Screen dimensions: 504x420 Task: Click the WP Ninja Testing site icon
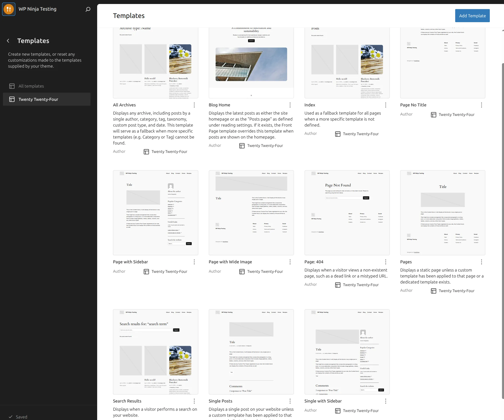pos(9,9)
